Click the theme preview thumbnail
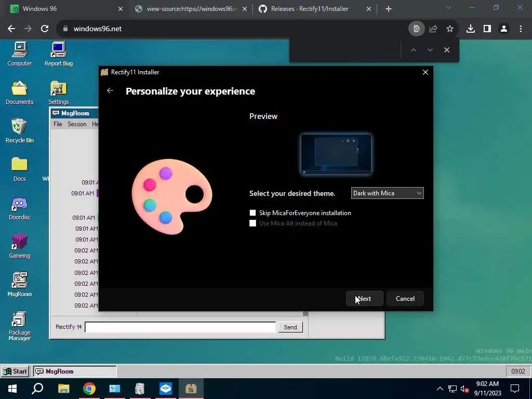 336,154
